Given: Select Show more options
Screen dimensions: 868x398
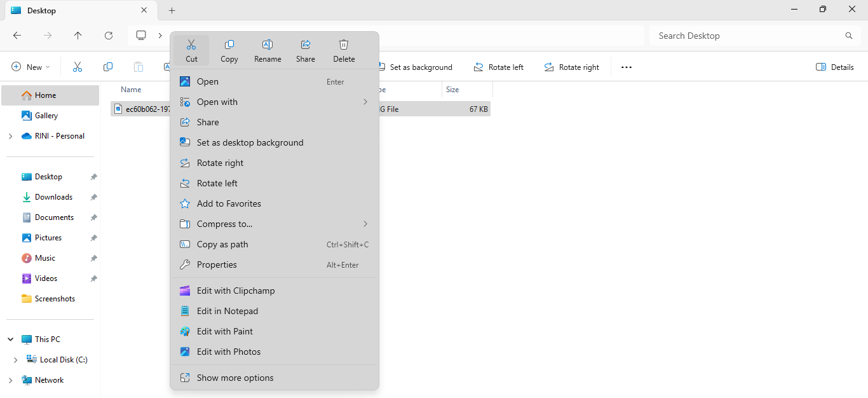Looking at the screenshot, I should (x=235, y=378).
